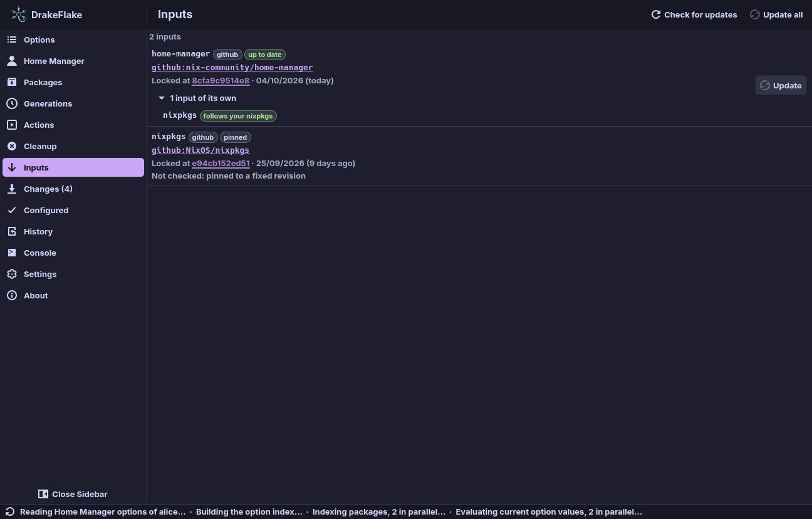
Task: Click the Cleanup cross-circle icon
Action: pyautogui.click(x=12, y=146)
